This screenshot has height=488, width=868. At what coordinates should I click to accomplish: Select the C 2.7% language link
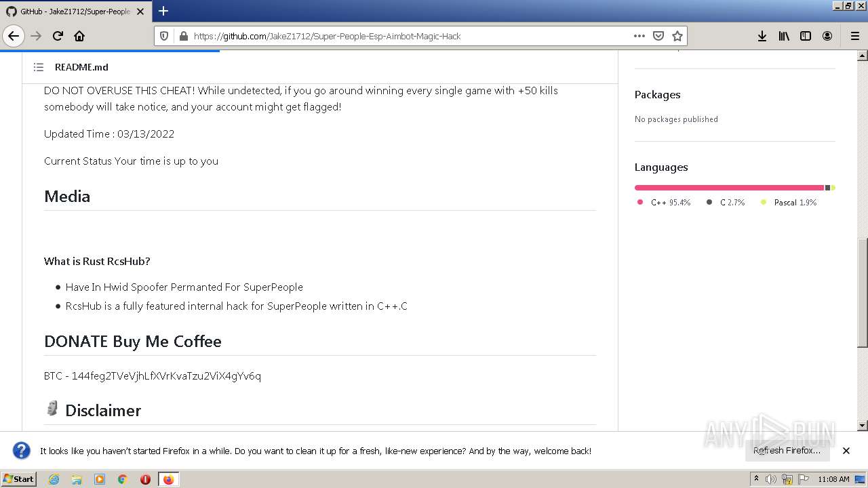pyautogui.click(x=726, y=203)
